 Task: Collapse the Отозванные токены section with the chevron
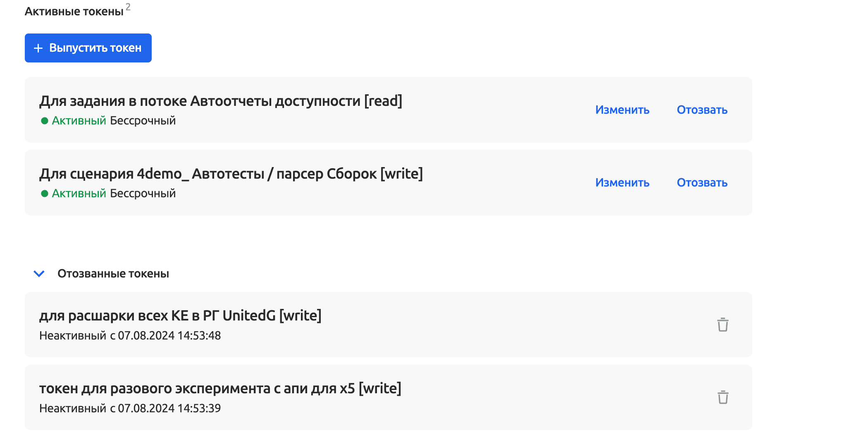click(39, 274)
